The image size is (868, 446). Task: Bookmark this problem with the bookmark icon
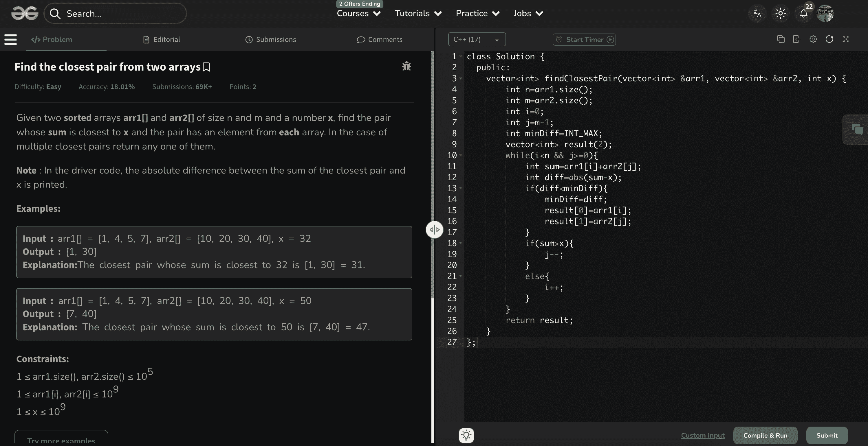coord(206,67)
